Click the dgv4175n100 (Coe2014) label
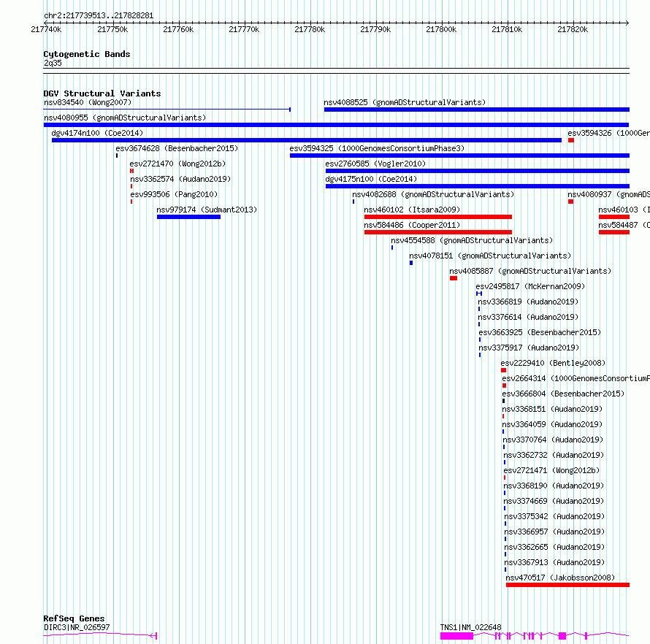This screenshot has width=650, height=644. (x=371, y=179)
